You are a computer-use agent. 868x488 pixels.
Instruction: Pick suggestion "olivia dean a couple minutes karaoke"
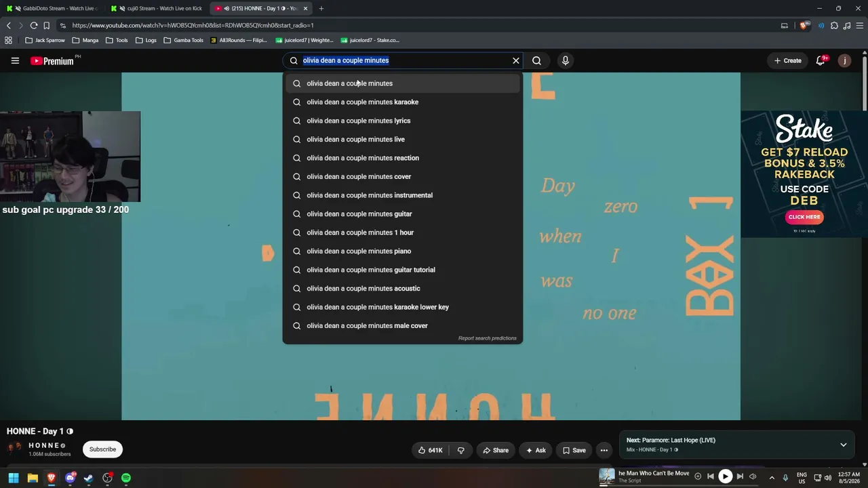click(x=402, y=102)
